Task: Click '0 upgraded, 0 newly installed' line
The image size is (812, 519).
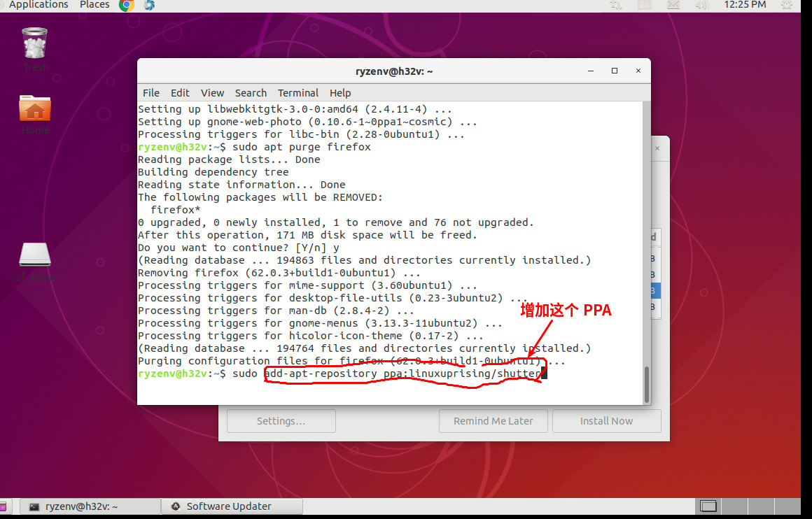Action: click(x=335, y=222)
